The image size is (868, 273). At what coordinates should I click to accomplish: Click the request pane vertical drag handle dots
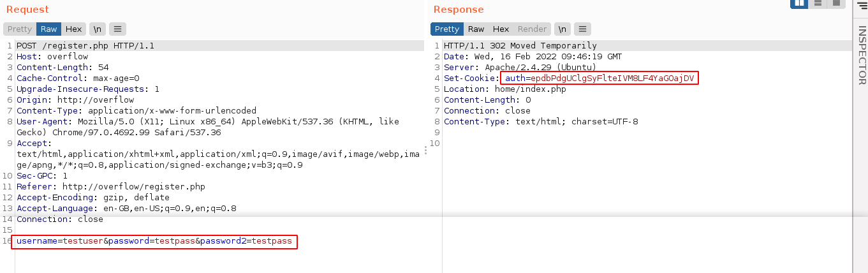point(425,150)
